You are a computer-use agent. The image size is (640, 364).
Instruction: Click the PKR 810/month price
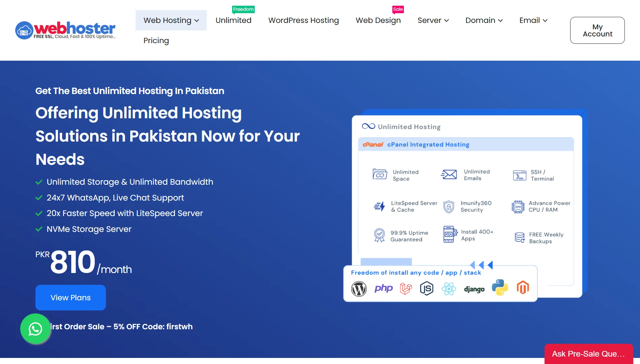(x=84, y=262)
